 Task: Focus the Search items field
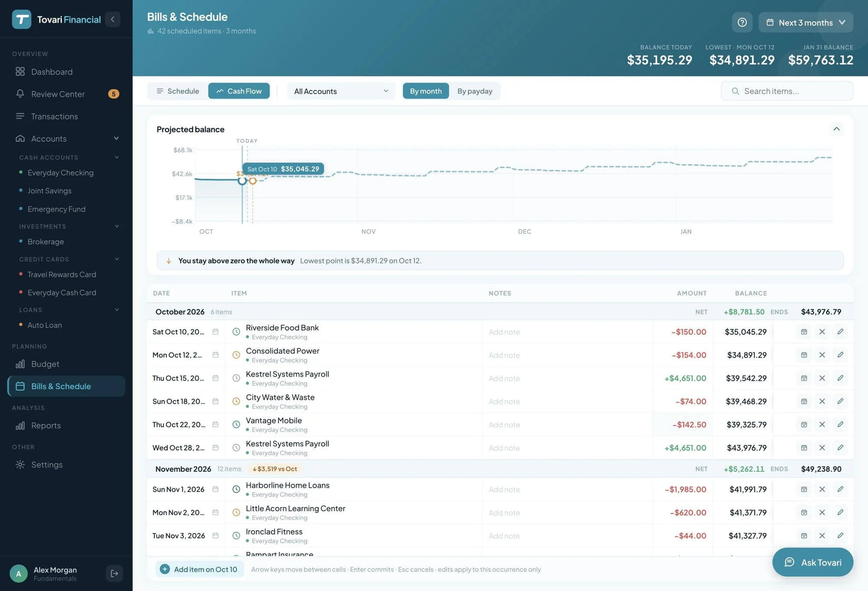pos(787,91)
